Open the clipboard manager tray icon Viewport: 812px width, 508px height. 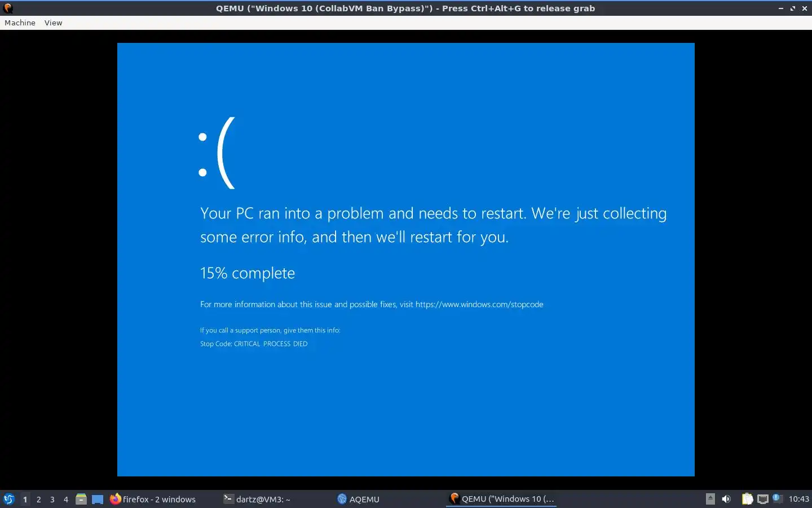point(747,499)
